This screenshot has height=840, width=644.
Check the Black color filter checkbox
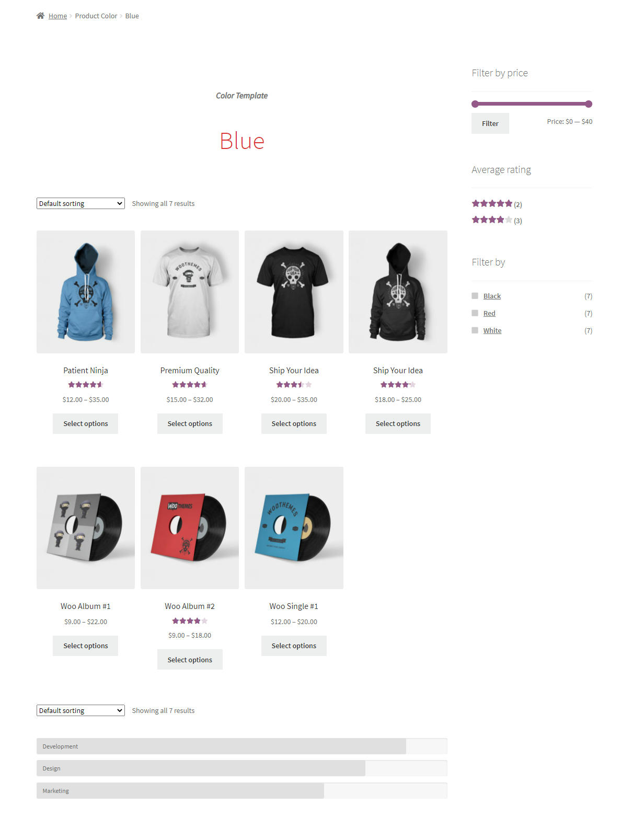pos(475,296)
